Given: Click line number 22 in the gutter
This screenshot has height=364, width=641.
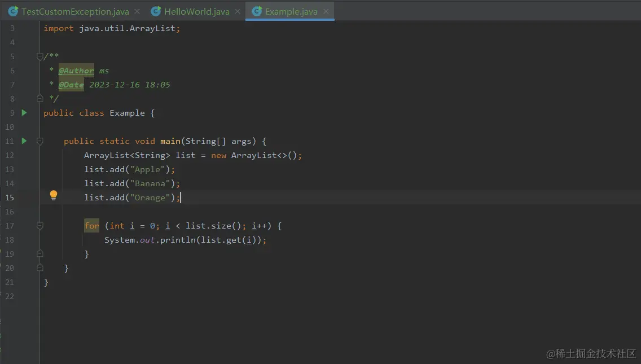Looking at the screenshot, I should pos(10,296).
